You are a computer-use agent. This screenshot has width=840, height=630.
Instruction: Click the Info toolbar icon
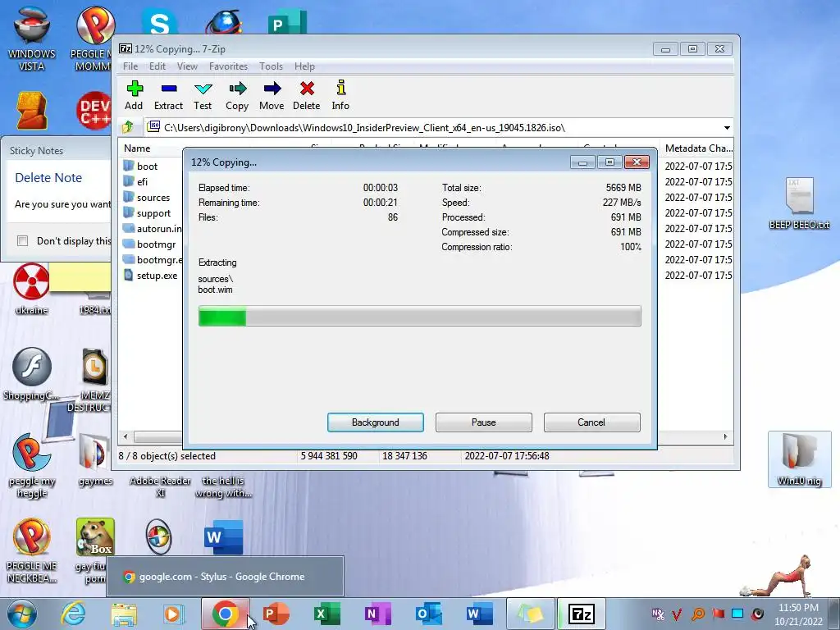click(340, 95)
